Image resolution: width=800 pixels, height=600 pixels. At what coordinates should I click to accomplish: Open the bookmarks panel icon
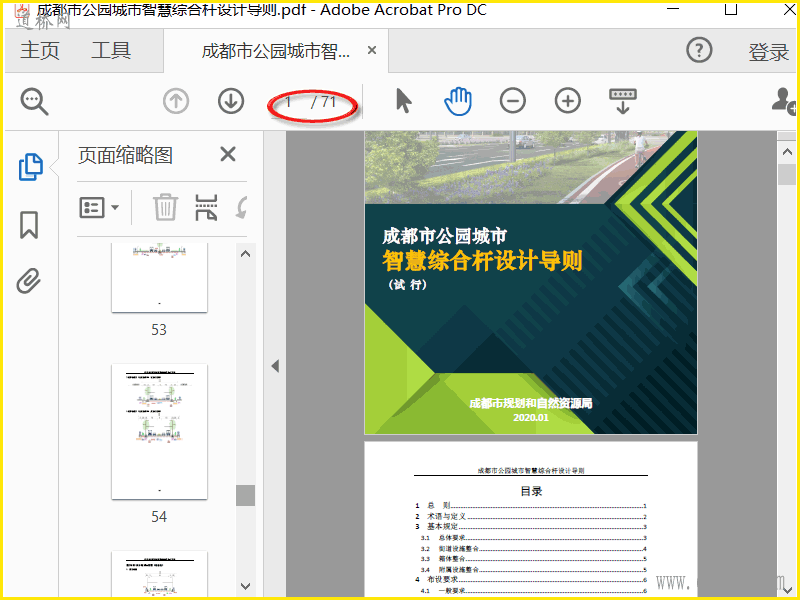point(29,225)
